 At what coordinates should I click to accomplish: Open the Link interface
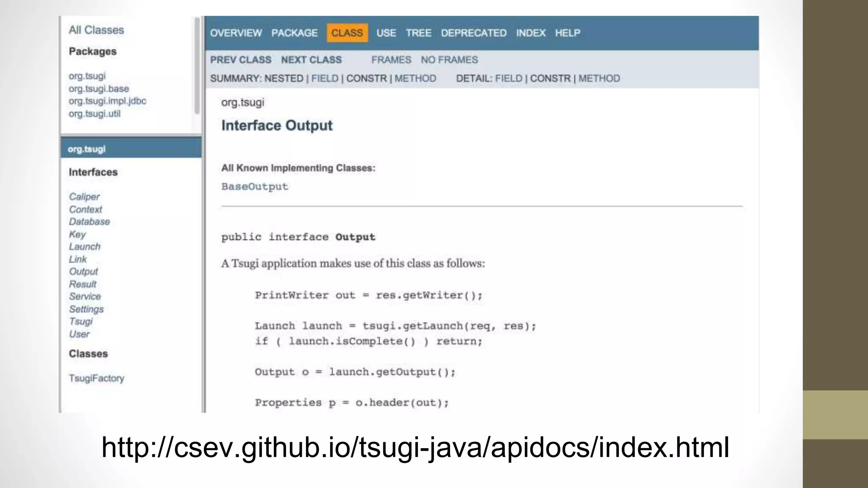78,259
